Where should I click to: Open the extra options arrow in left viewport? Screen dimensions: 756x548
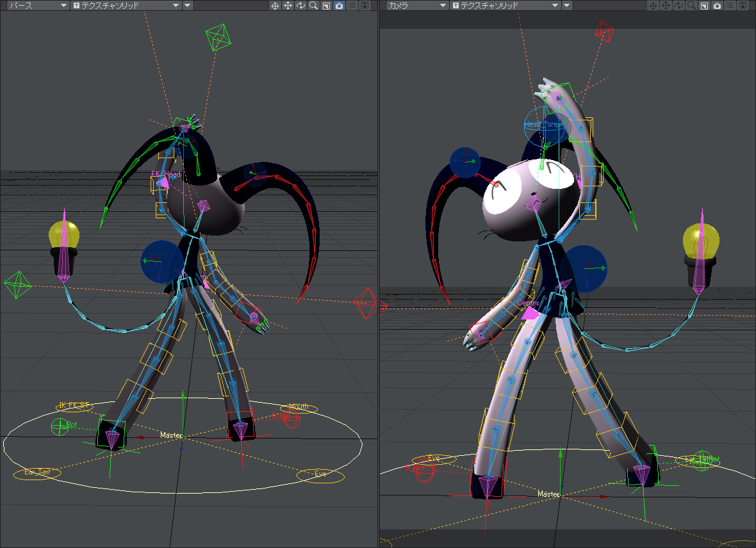188,6
